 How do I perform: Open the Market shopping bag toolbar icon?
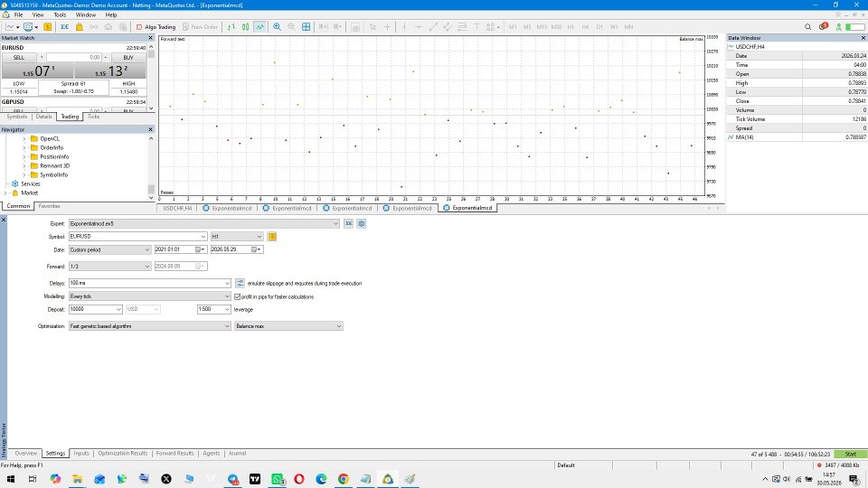80,26
